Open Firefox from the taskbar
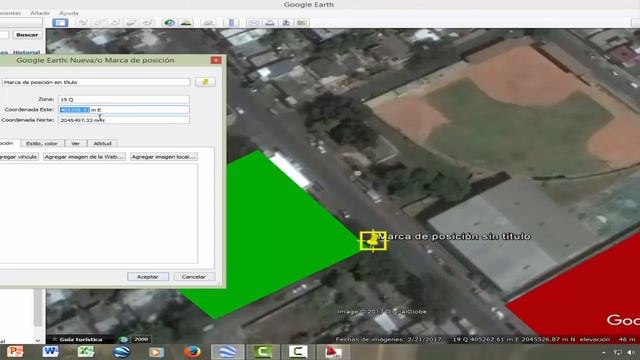This screenshot has height=360, width=640. (x=192, y=352)
